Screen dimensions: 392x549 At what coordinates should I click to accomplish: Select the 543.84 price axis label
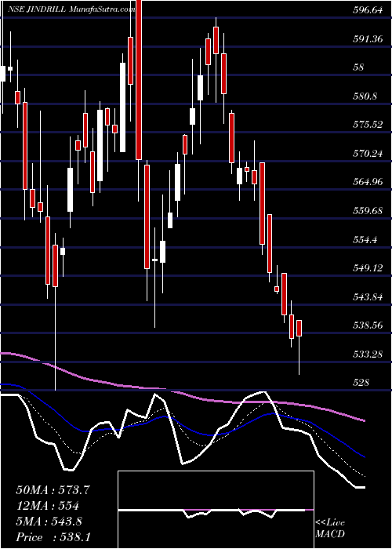[367, 297]
